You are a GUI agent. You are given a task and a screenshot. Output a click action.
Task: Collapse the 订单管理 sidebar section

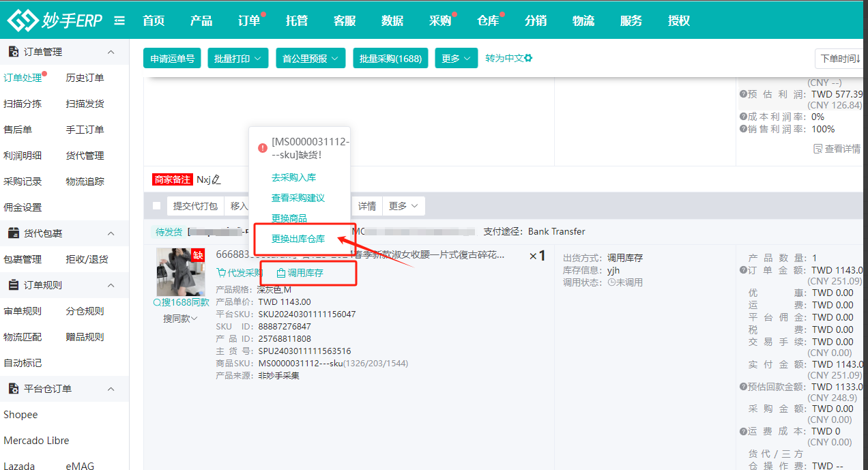111,52
